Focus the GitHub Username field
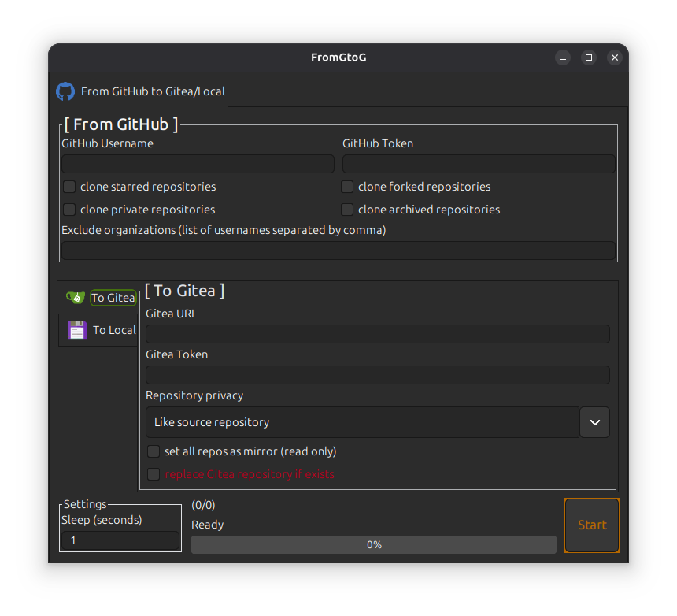This screenshot has height=616, width=677. (198, 164)
